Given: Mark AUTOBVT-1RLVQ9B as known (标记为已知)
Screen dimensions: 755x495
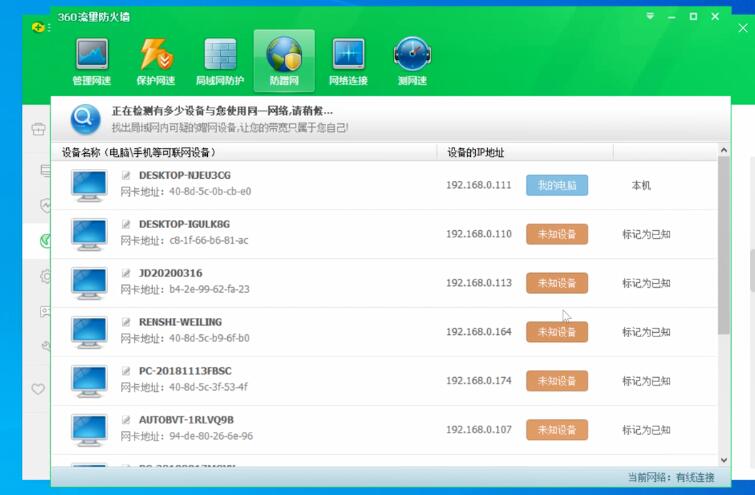Looking at the screenshot, I should pos(646,430).
